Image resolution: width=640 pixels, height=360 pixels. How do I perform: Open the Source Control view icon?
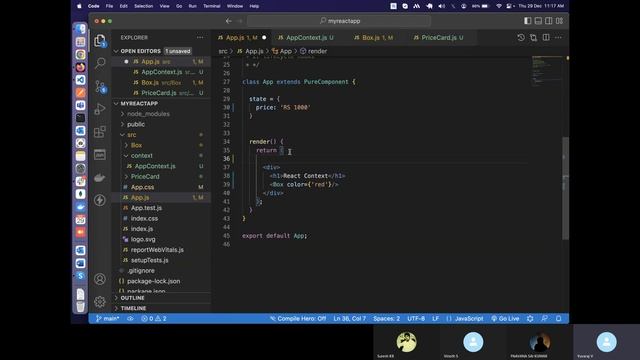click(x=100, y=86)
